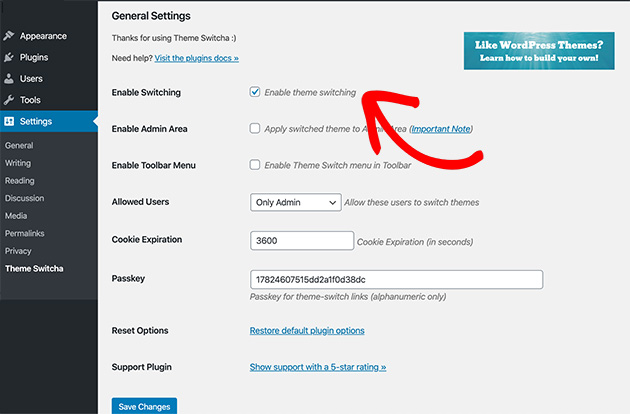The height and width of the screenshot is (414, 630).
Task: Go to General settings submenu
Action: tap(19, 146)
